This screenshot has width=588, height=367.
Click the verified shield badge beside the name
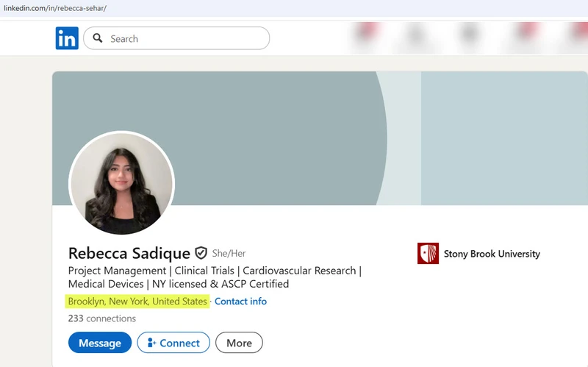point(201,253)
